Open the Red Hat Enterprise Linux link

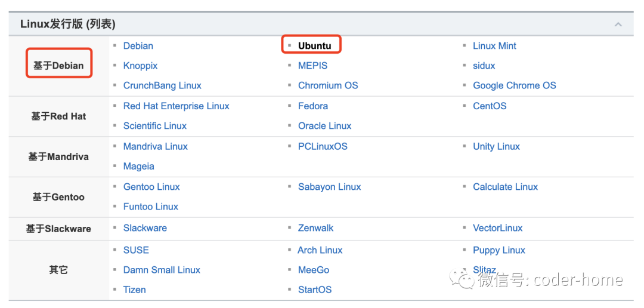click(176, 106)
